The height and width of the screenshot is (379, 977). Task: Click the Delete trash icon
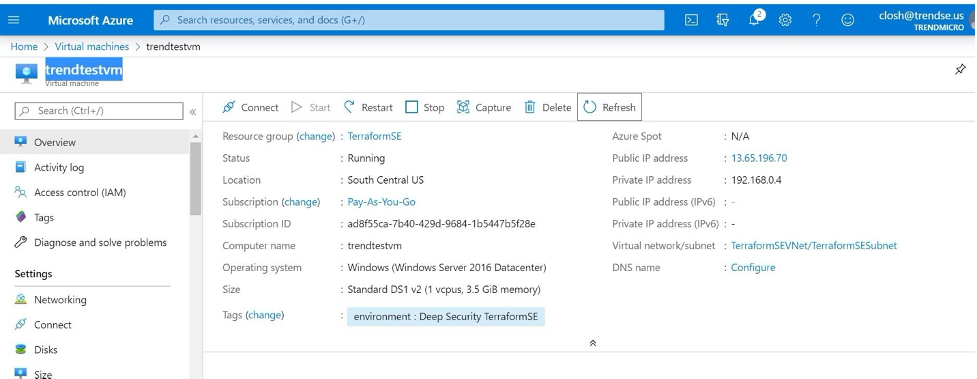point(530,107)
